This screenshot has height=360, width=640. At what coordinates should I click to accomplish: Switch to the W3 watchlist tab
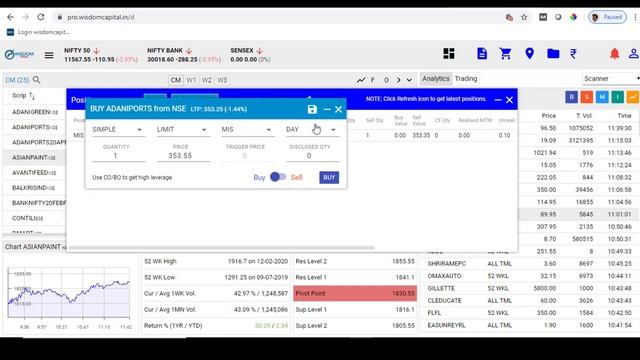pyautogui.click(x=222, y=80)
